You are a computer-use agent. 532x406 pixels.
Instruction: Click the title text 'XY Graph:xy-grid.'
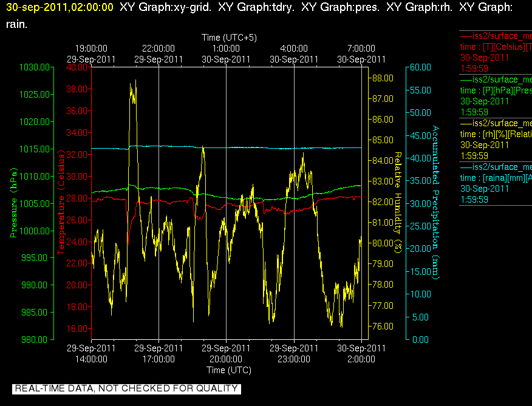[x=166, y=7]
